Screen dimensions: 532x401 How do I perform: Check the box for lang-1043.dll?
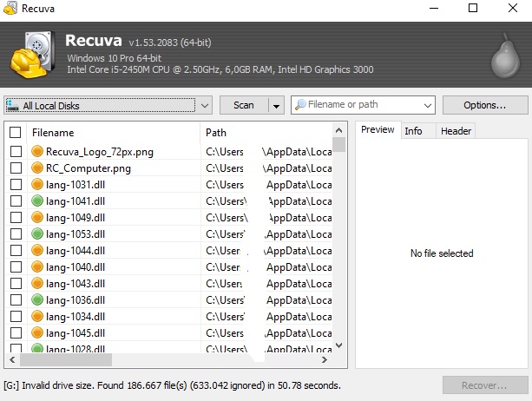pos(16,283)
